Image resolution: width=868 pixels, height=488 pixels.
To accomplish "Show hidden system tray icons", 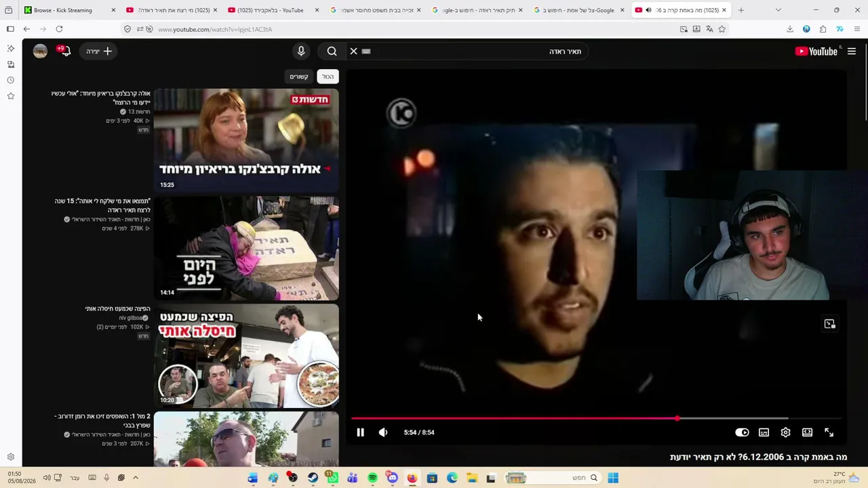I will point(136,478).
